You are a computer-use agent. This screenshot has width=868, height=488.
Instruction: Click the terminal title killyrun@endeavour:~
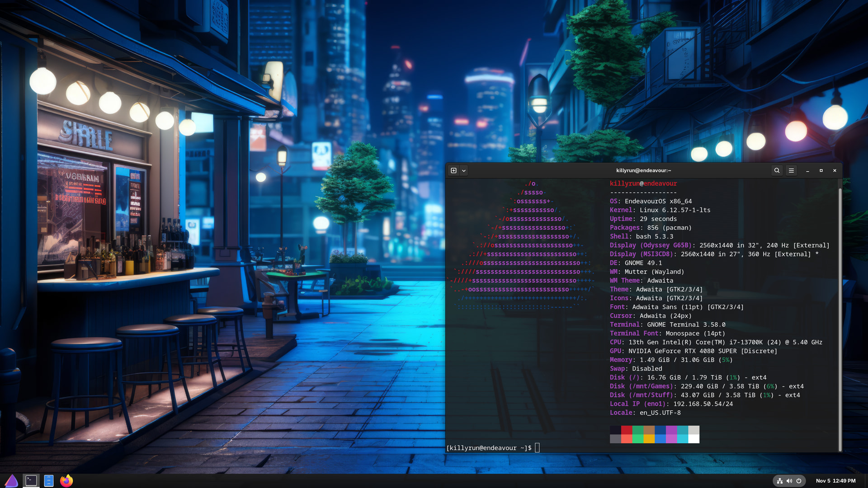tap(643, 170)
